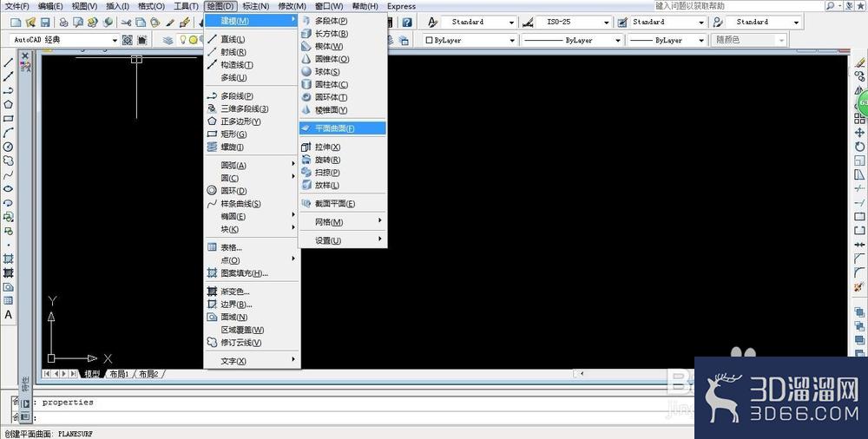Screen dimensions: 868x439
Task: Choose 直线(L) from the Draw menu
Action: 252,39
